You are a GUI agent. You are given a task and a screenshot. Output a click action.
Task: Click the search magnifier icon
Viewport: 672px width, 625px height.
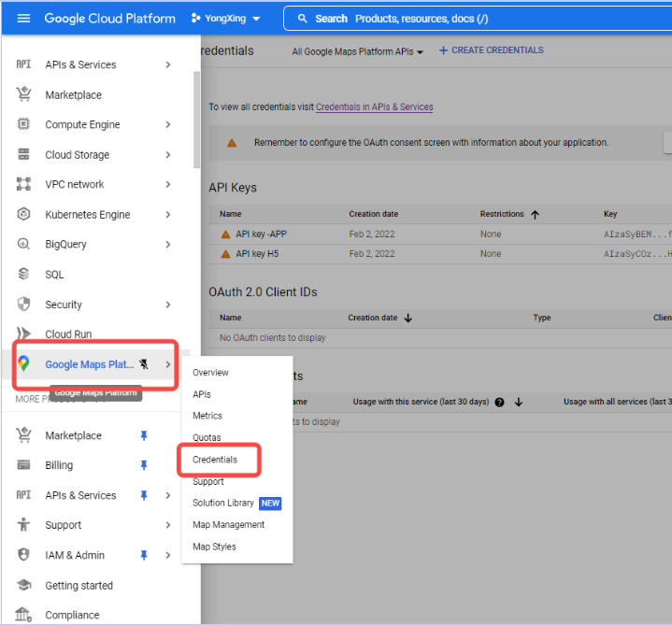tap(303, 19)
